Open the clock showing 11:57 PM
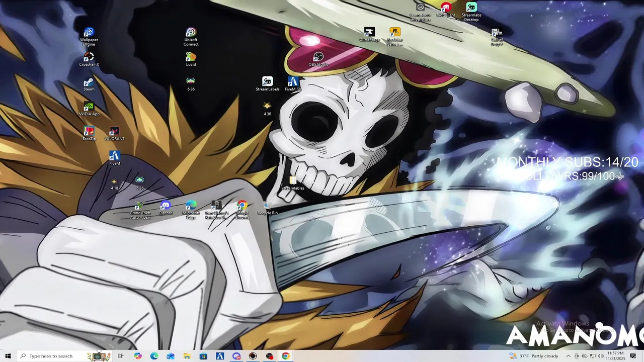This screenshot has width=644, height=362. pos(615,356)
